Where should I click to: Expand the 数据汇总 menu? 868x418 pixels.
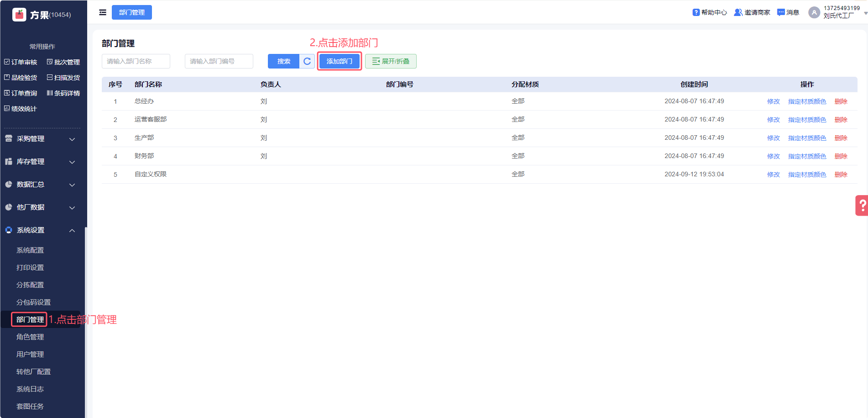[x=40, y=185]
